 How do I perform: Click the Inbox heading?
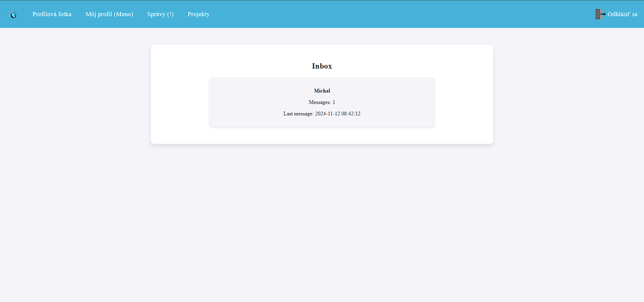(322, 66)
